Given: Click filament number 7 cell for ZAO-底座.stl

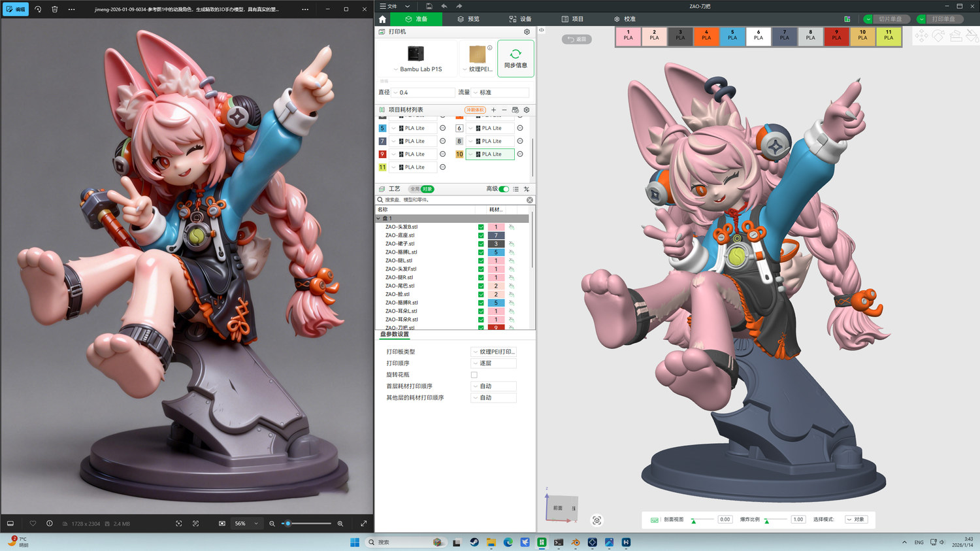Looking at the screenshot, I should pyautogui.click(x=496, y=235).
